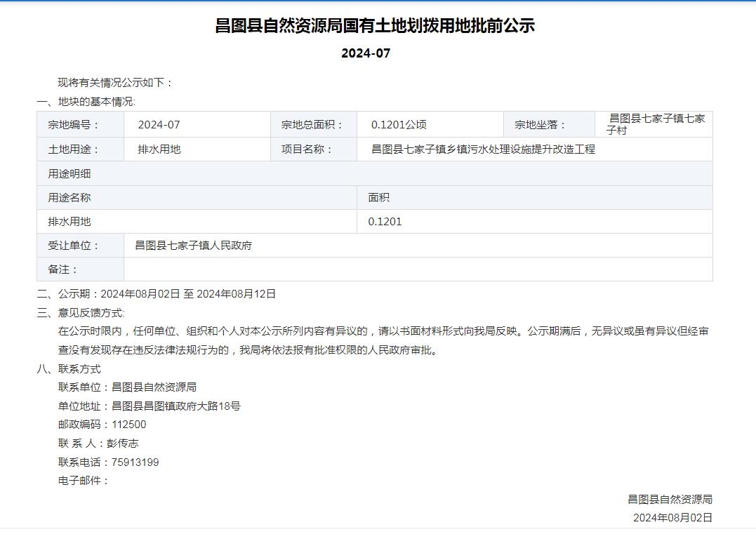The width and height of the screenshot is (756, 553).
Task: Select heading 一、地块的基本情况
Action: [x=86, y=101]
